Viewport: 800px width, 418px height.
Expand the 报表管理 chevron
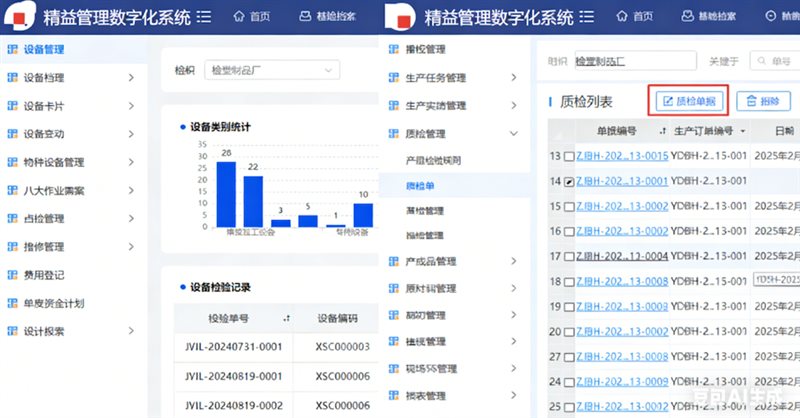514,395
